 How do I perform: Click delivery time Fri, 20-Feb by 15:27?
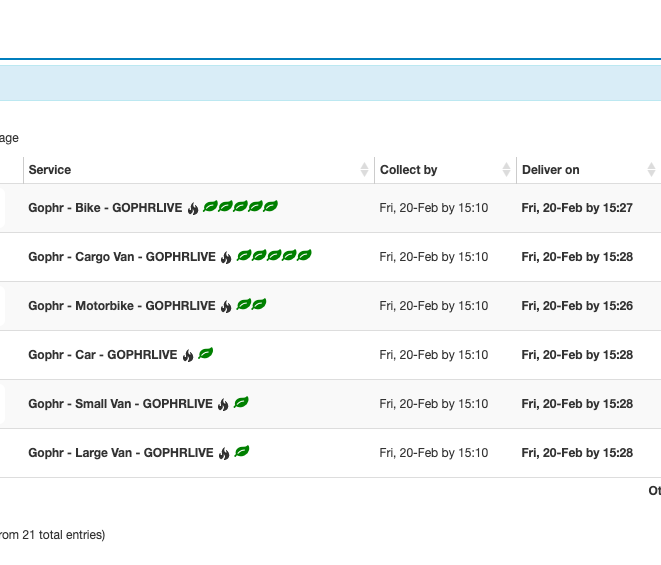coord(577,208)
